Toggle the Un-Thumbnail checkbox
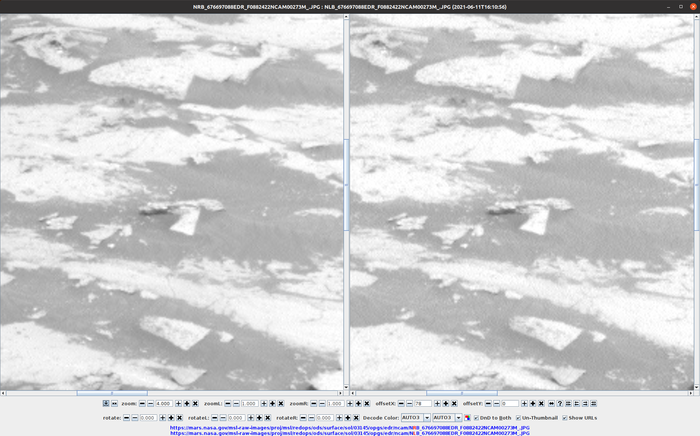The width and height of the screenshot is (700, 436). click(518, 417)
